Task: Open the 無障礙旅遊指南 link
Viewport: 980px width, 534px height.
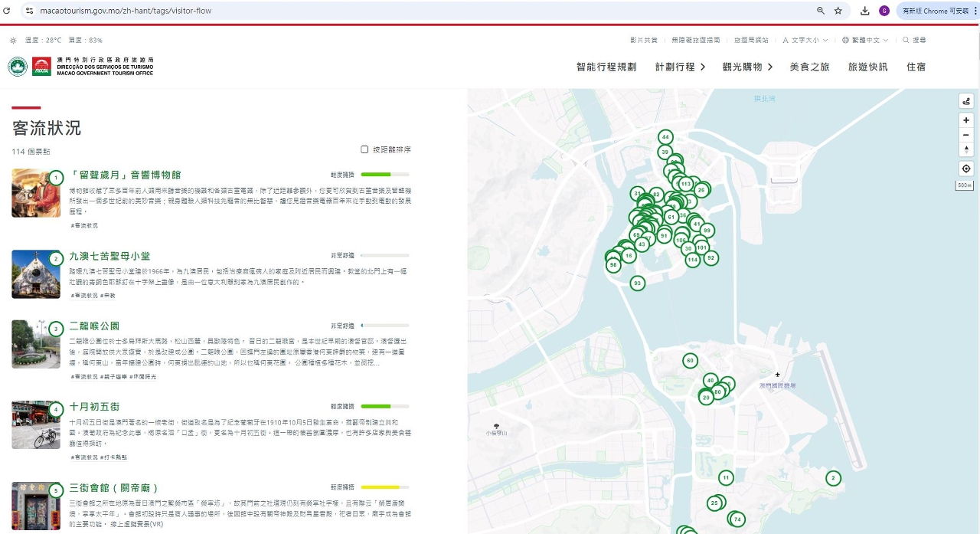Action: coord(695,40)
